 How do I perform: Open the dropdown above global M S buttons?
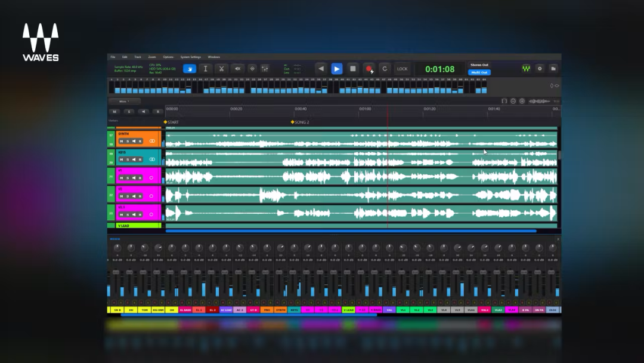(125, 101)
